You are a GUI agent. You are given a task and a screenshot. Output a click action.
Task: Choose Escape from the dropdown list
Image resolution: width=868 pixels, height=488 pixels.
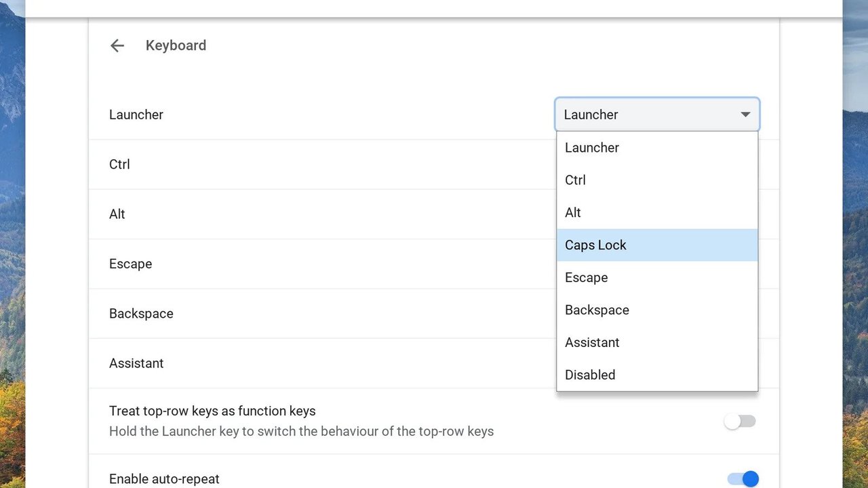[x=657, y=278]
